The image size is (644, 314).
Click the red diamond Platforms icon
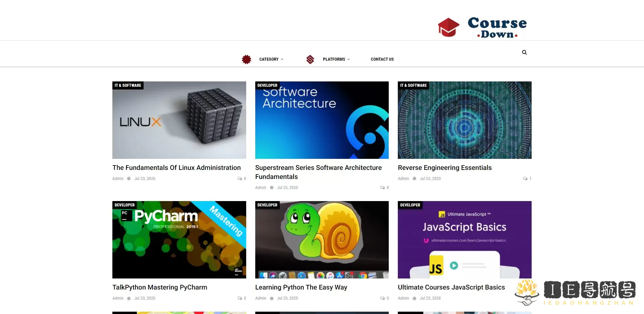310,59
